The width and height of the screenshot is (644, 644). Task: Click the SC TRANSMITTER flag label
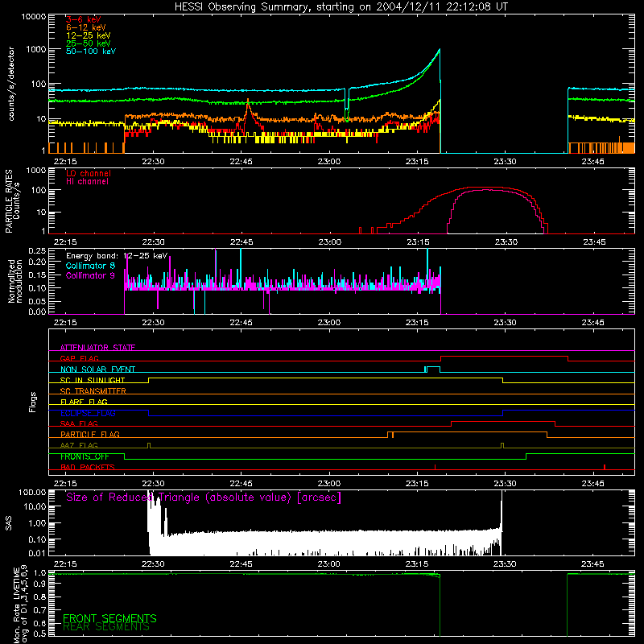93,391
